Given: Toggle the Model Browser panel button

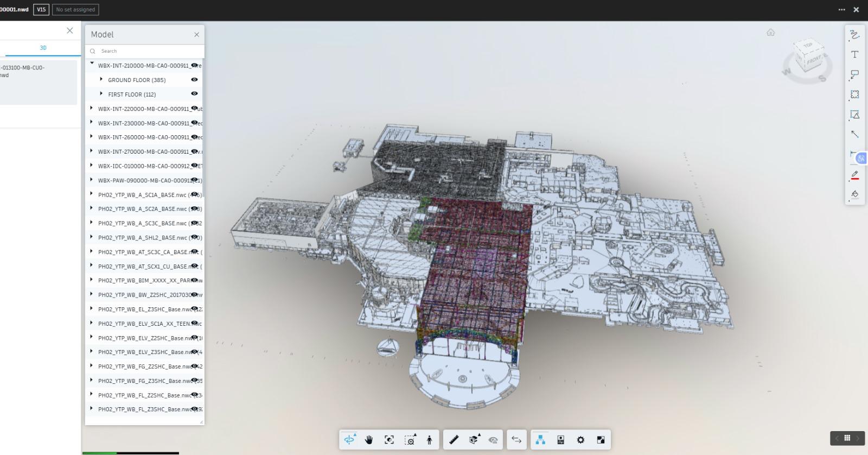Looking at the screenshot, I should point(540,440).
